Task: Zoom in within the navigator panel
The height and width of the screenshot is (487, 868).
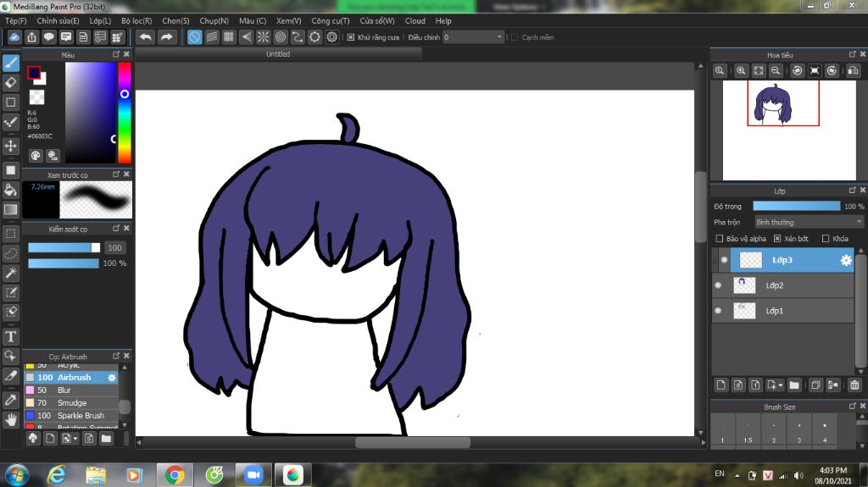Action: (x=741, y=70)
